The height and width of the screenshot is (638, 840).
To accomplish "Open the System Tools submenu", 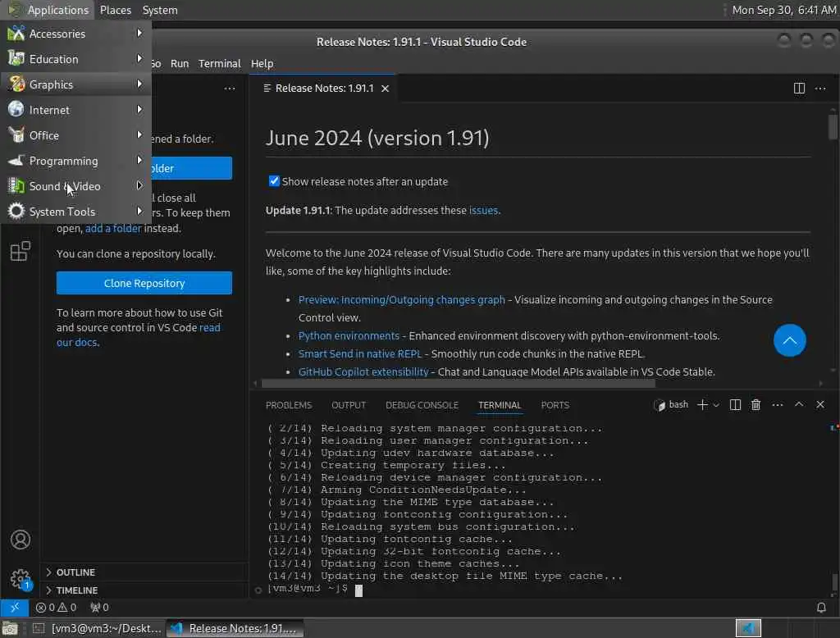I will click(76, 212).
